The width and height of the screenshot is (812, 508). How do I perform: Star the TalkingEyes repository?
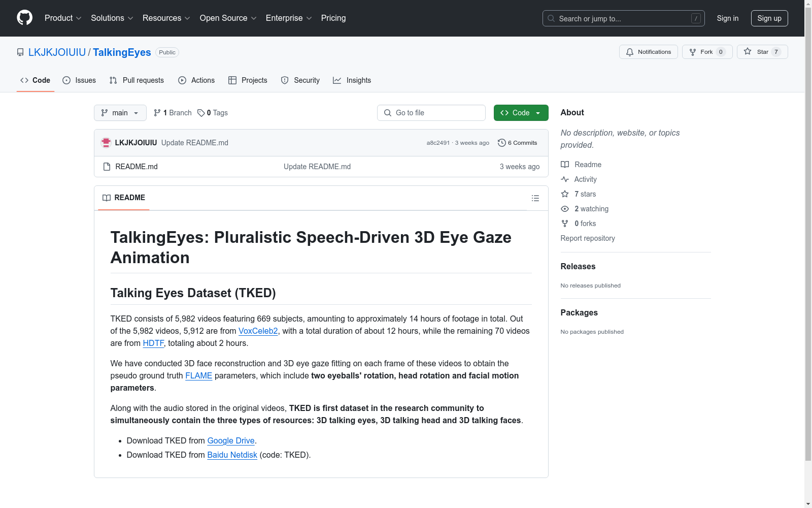click(762, 52)
